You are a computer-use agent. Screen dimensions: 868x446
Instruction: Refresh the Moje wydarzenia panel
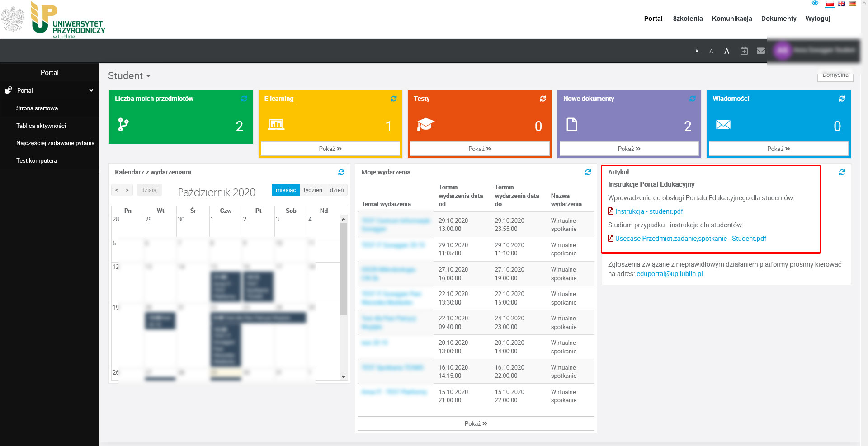(x=588, y=172)
